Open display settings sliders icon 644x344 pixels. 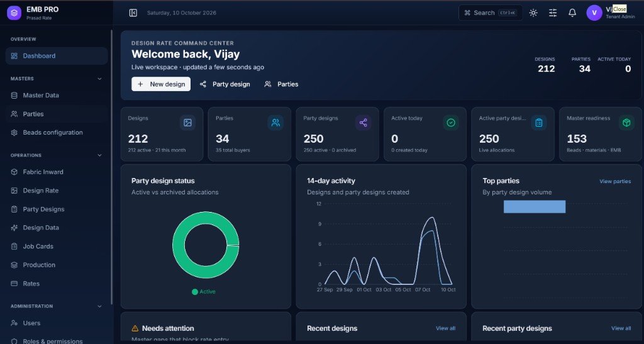click(553, 13)
